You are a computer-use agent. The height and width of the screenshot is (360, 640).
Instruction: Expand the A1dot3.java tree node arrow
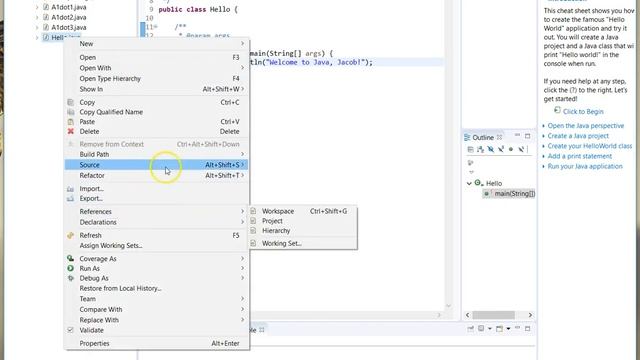(x=37, y=27)
